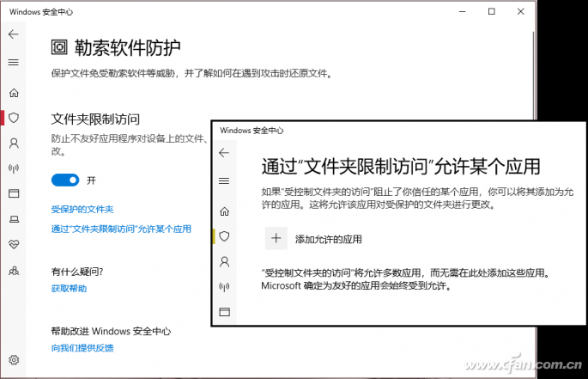The width and height of the screenshot is (588, 379).
Task: Click 添加允许的应用 label text
Action: click(329, 239)
